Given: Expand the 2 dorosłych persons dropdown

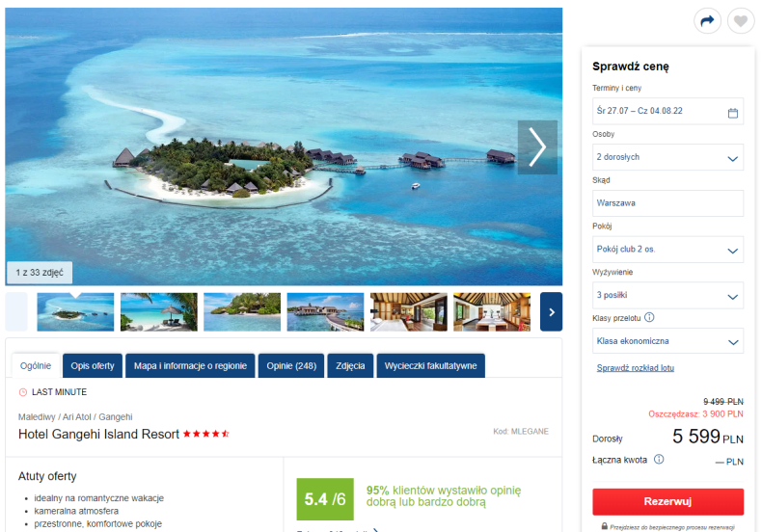Looking at the screenshot, I should click(x=667, y=157).
